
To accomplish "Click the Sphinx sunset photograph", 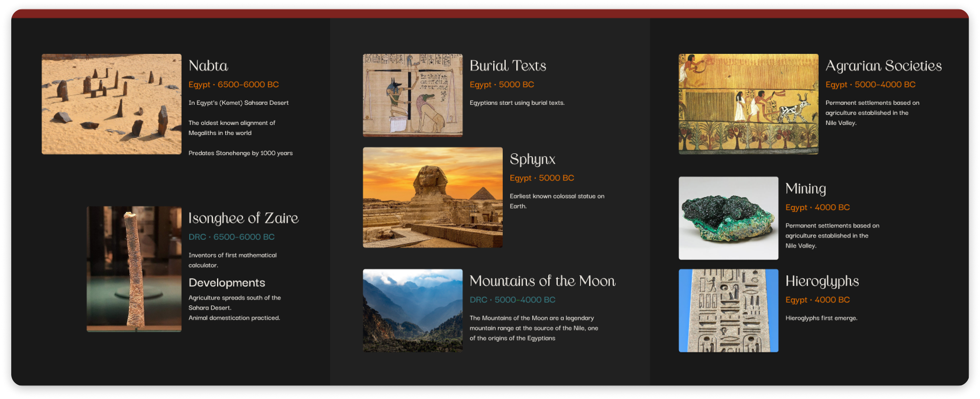I will point(433,197).
